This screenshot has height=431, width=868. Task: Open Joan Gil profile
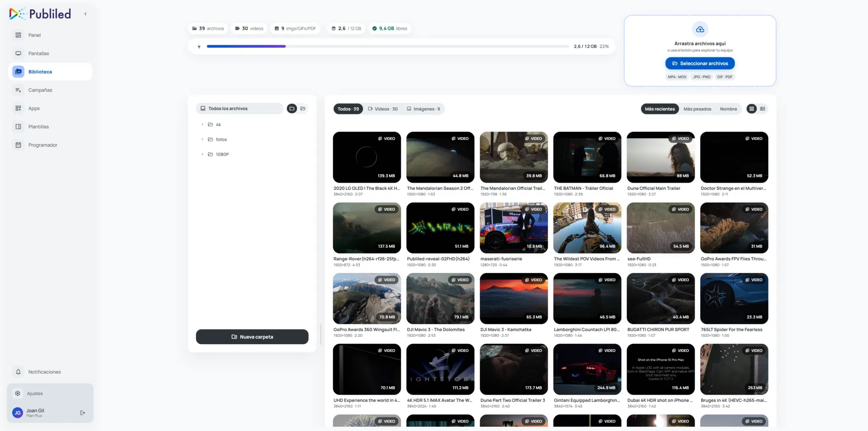[35, 413]
